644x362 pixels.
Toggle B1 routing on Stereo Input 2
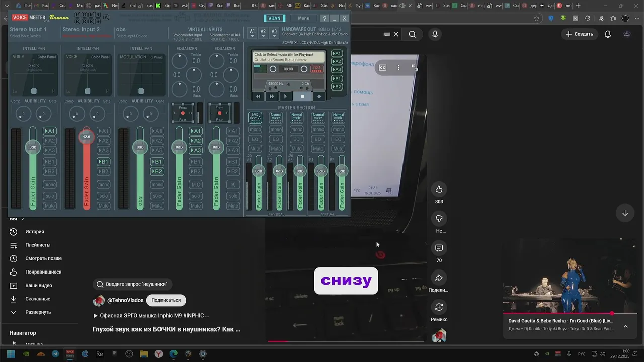point(103,162)
